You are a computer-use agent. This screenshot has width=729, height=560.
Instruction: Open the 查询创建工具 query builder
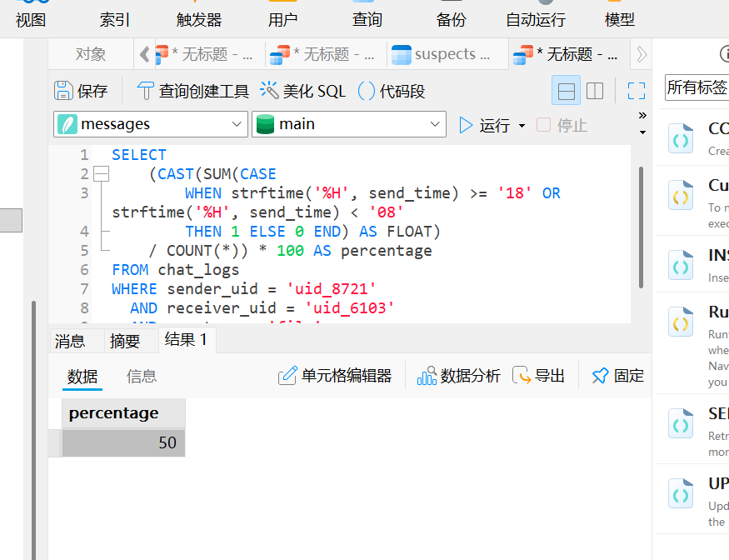coord(193,91)
